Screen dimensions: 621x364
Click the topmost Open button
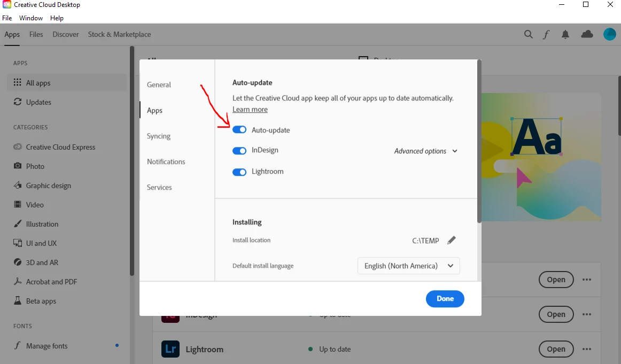556,280
